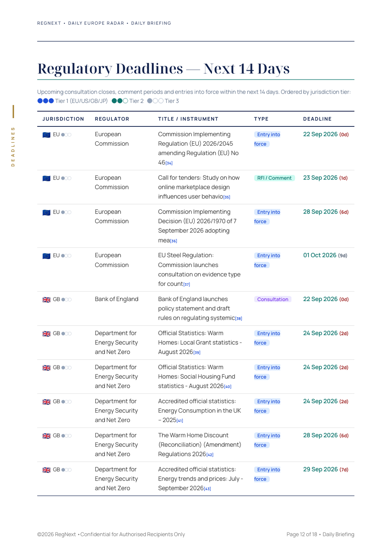The image size is (392, 555).
Task: Click the title 'The Warm Home Discount (Reconciliation) (Amendment)'
Action: pyautogui.click(x=200, y=445)
